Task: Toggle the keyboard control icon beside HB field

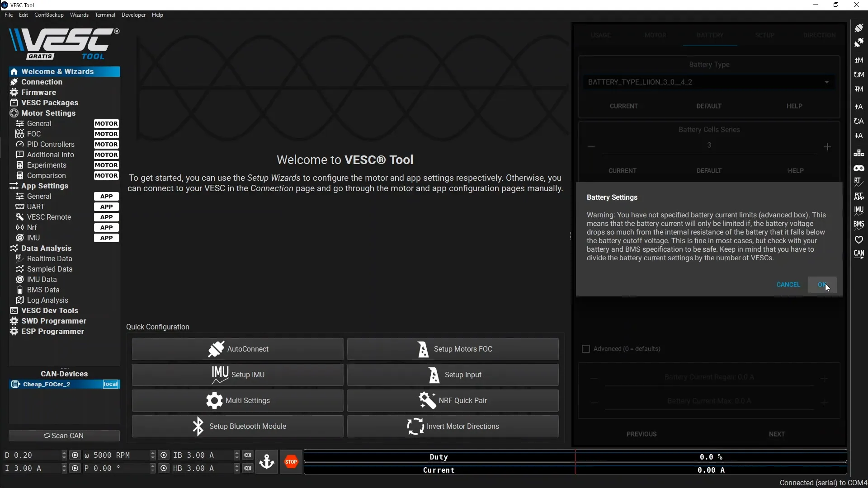Action: click(x=248, y=469)
